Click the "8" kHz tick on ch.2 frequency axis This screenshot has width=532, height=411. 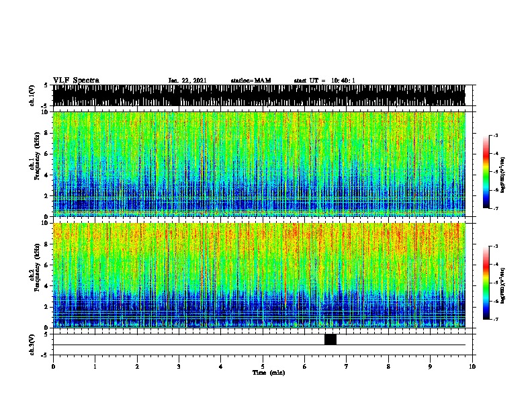point(46,244)
